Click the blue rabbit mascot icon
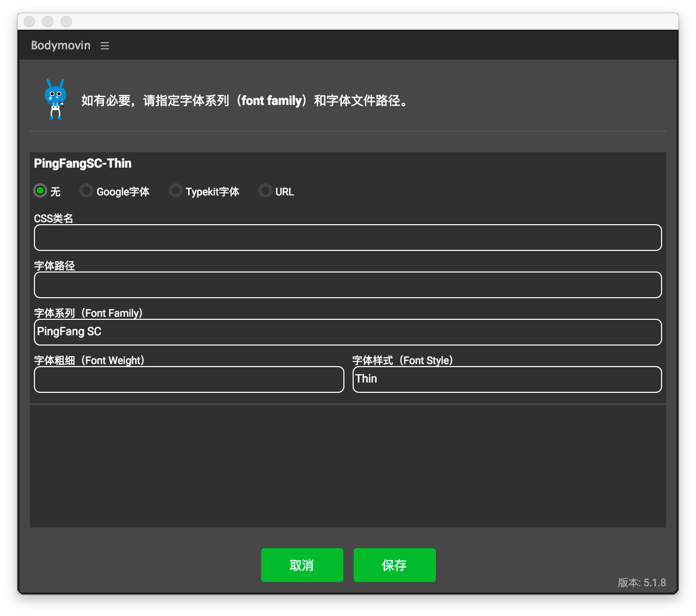 point(55,99)
